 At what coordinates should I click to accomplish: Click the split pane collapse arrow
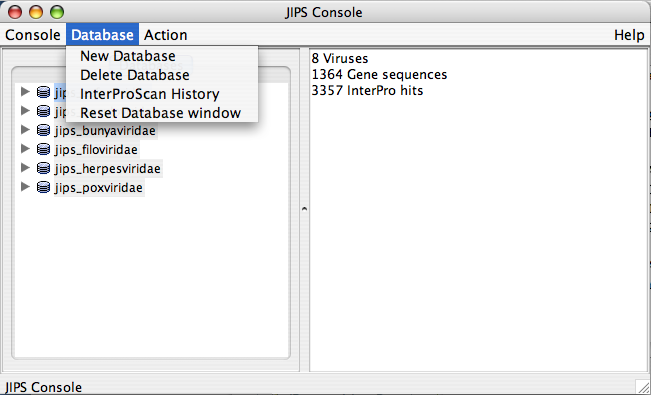coord(304,209)
